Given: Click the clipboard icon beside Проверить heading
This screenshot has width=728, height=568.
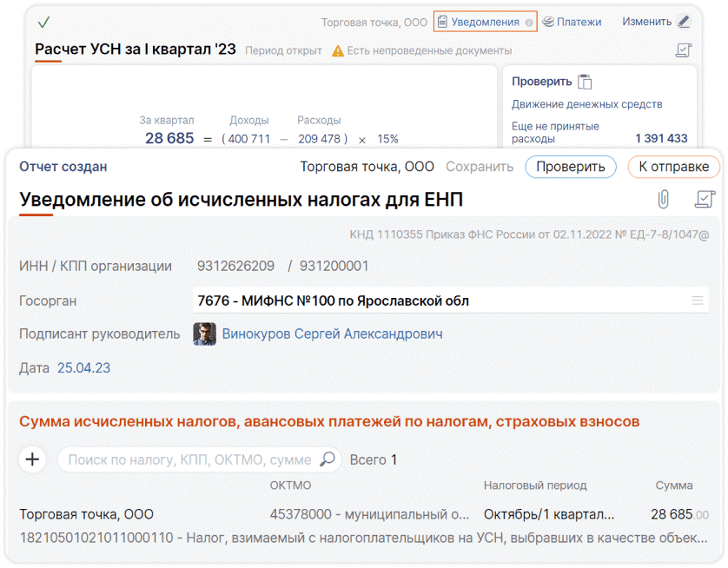Looking at the screenshot, I should coord(586,82).
